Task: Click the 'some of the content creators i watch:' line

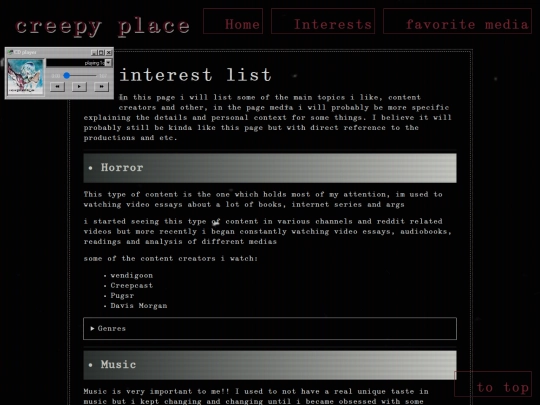Action: coord(170,258)
